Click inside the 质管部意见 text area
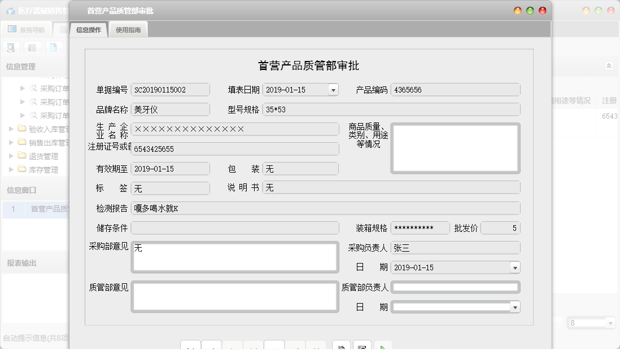 click(x=234, y=296)
